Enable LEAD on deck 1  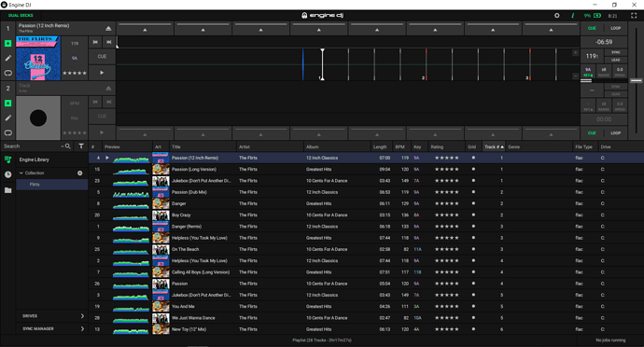pyautogui.click(x=616, y=60)
